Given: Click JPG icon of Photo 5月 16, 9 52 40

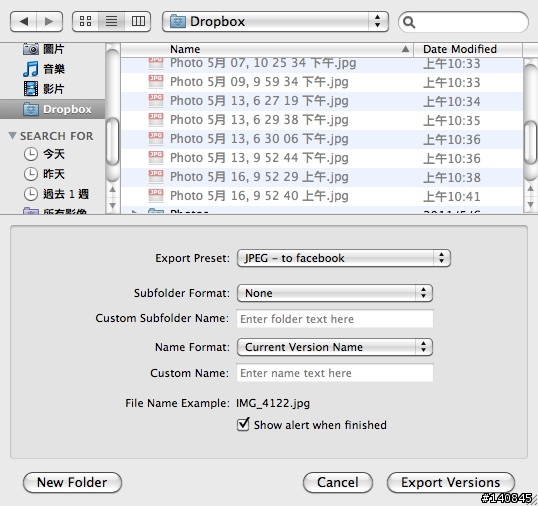Looking at the screenshot, I should 156,195.
